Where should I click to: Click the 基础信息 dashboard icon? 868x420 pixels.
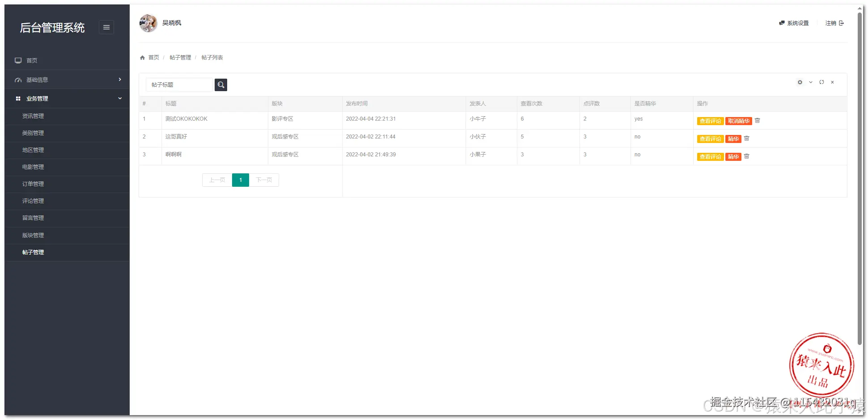pos(18,80)
